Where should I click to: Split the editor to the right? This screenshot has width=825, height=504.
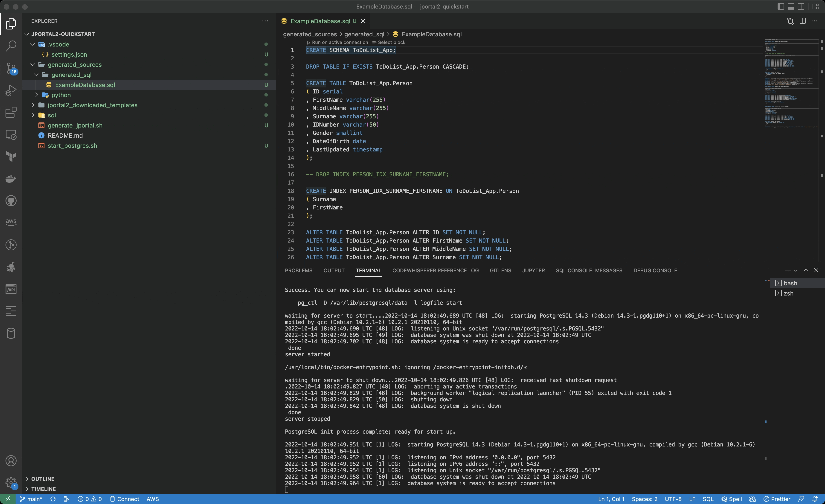(803, 21)
